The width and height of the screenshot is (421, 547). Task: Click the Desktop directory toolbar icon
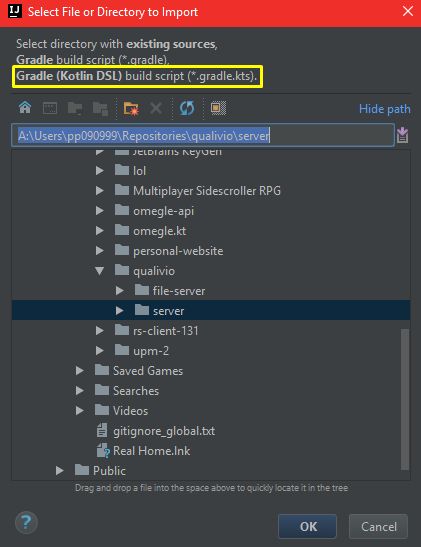tap(50, 108)
